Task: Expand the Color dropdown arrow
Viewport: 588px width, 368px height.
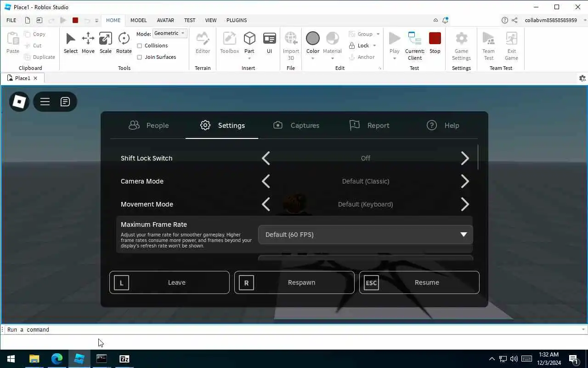Action: (x=313, y=58)
